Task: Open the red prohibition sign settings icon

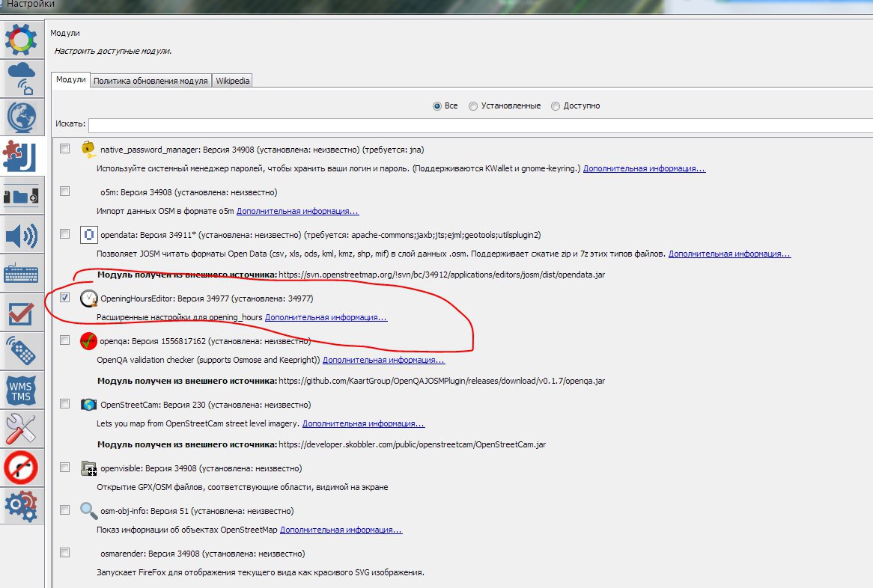Action: coord(21,468)
